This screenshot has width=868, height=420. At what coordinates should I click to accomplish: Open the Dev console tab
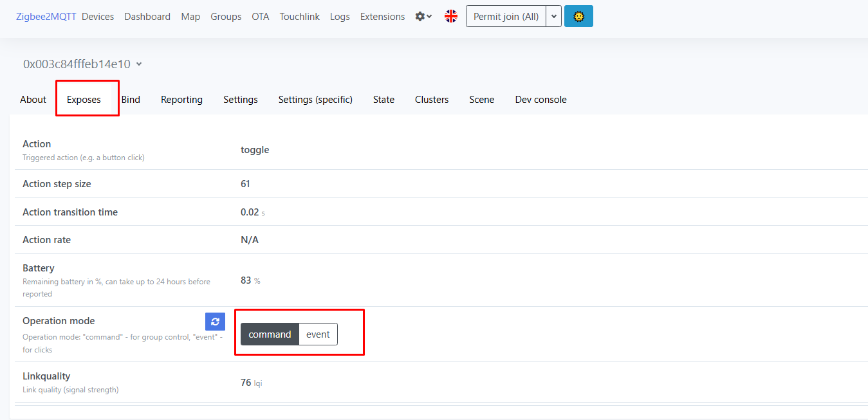[x=541, y=100]
